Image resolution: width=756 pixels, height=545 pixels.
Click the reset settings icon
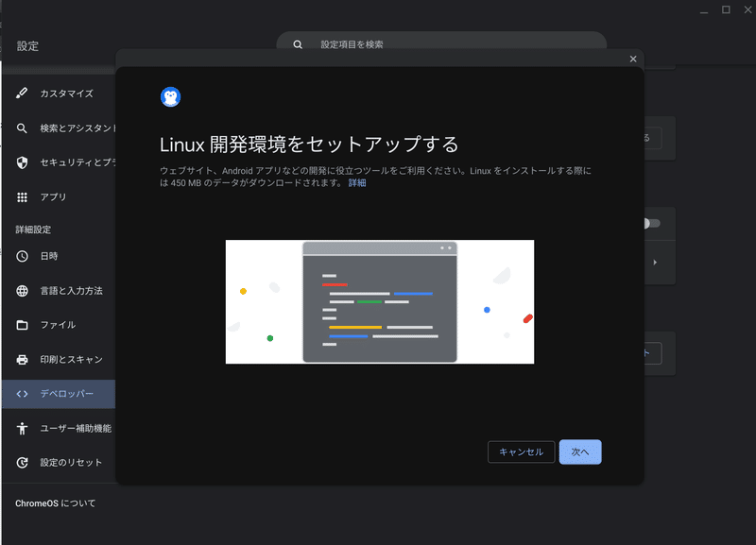(x=22, y=463)
